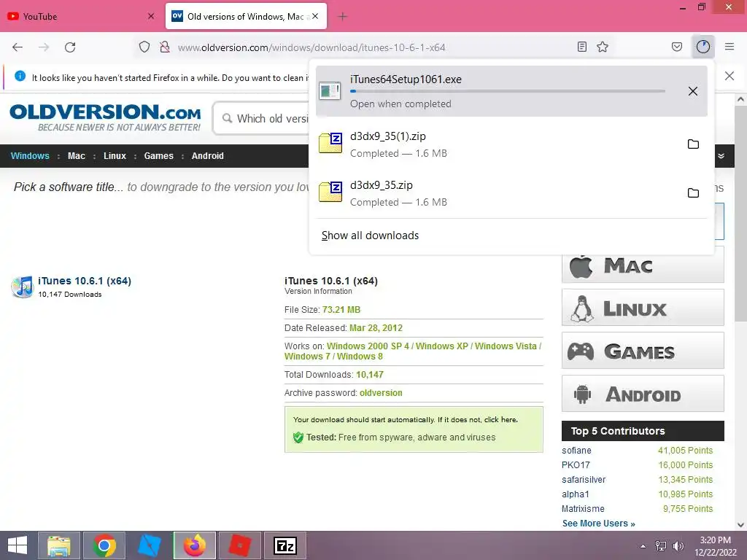Image resolution: width=747 pixels, height=560 pixels.
Task: Show d3dx9_35(1).zip in folder
Action: coord(693,144)
